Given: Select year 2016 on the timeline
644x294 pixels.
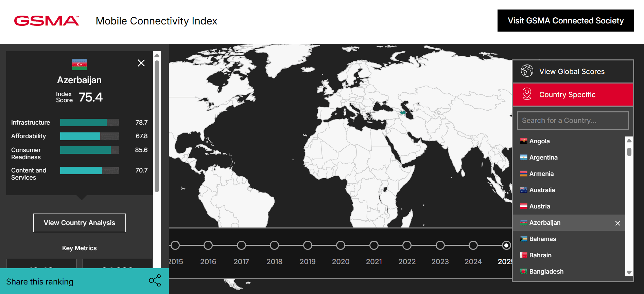Looking at the screenshot, I should [208, 245].
